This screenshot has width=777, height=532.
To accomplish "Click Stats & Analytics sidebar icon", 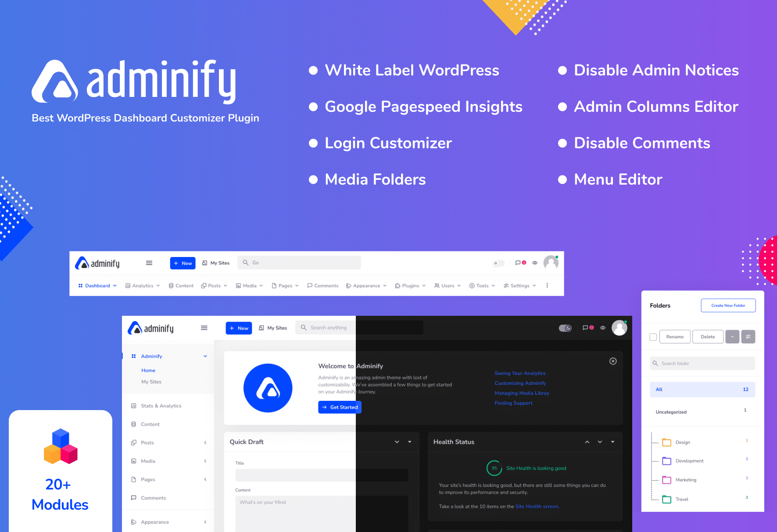I will [133, 406].
